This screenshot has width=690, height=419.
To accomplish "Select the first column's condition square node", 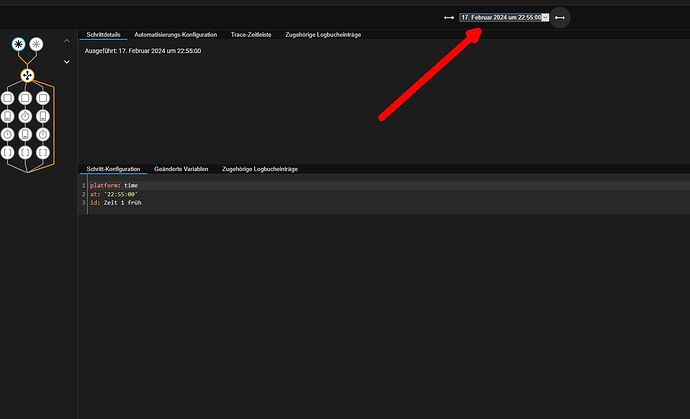I will [7, 98].
